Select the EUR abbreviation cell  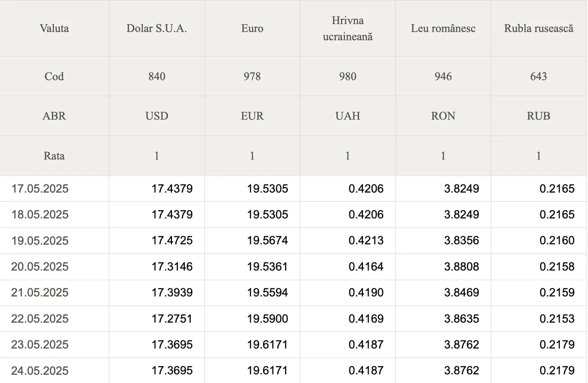tap(252, 116)
